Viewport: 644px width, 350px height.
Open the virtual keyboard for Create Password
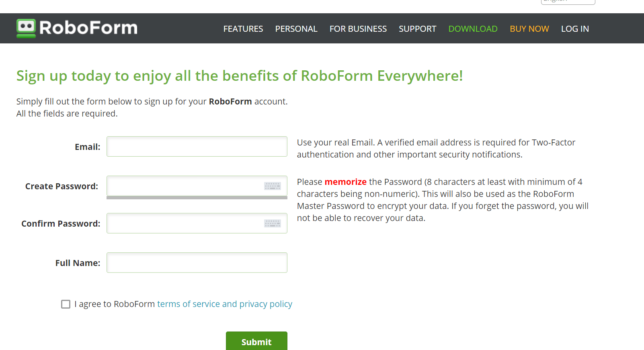[272, 186]
